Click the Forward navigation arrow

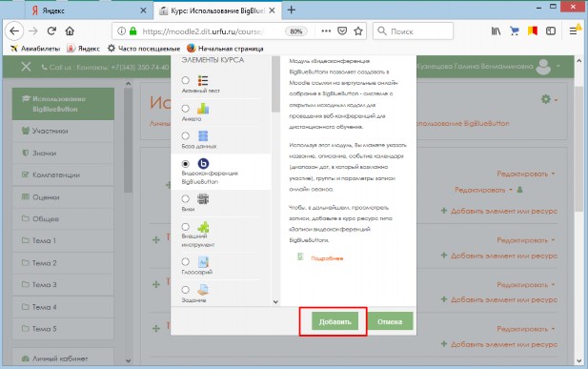(33, 31)
